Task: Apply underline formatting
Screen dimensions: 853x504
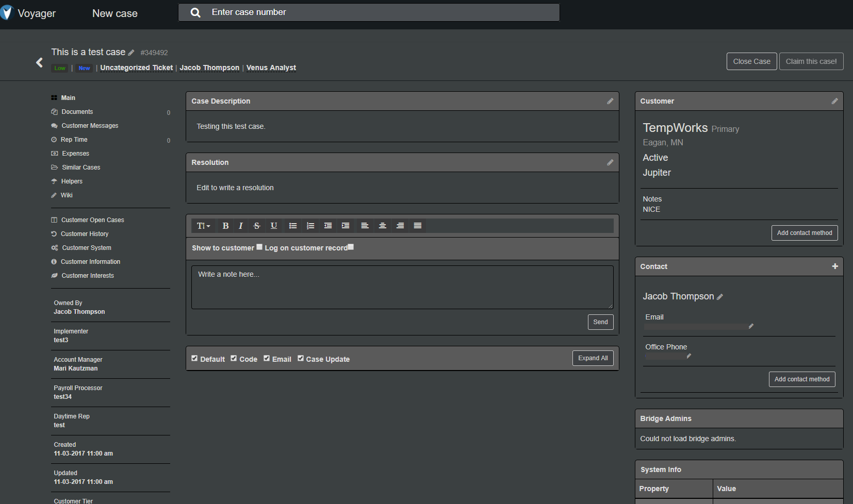Action: [x=274, y=226]
